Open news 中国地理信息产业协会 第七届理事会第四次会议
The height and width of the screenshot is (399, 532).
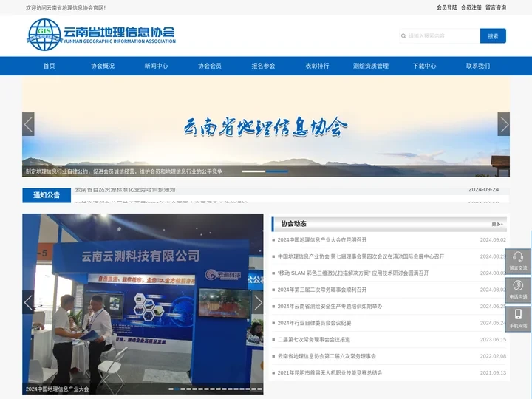[361, 256]
